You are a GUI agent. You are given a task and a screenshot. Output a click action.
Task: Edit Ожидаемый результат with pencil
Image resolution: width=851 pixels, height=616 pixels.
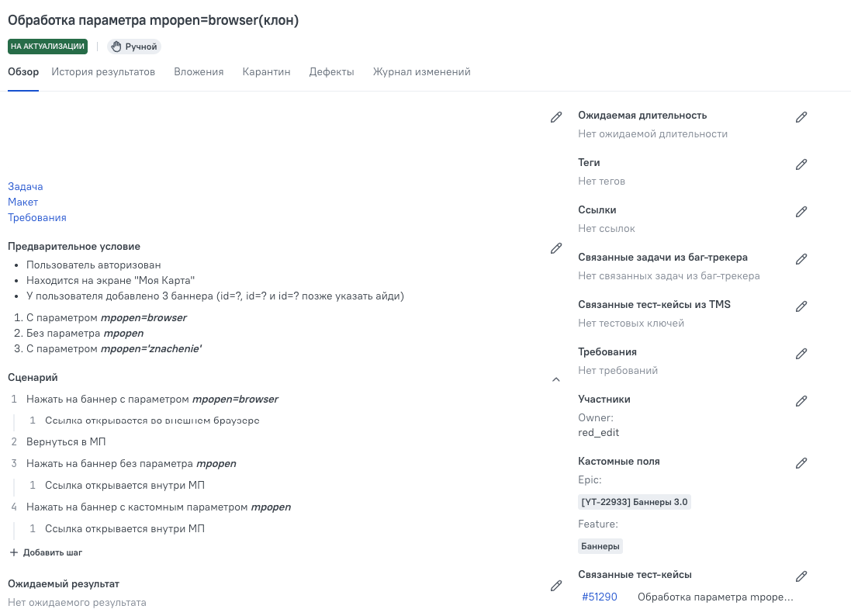[x=556, y=586]
